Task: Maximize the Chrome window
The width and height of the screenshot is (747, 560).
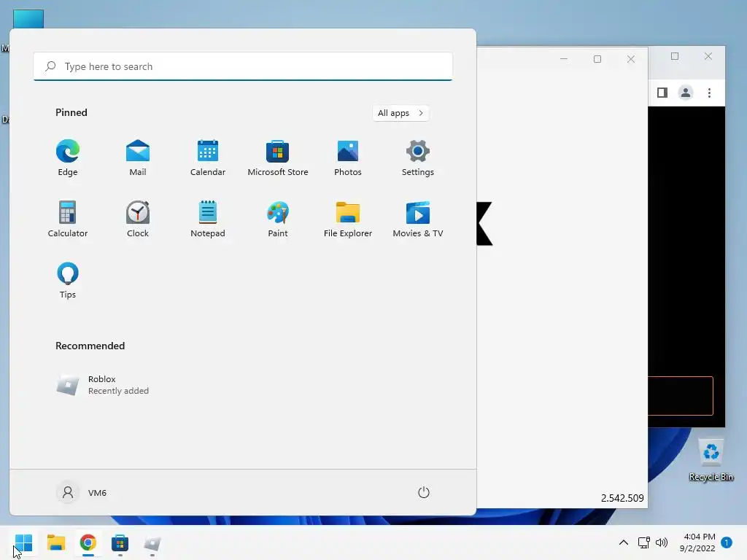Action: point(675,56)
